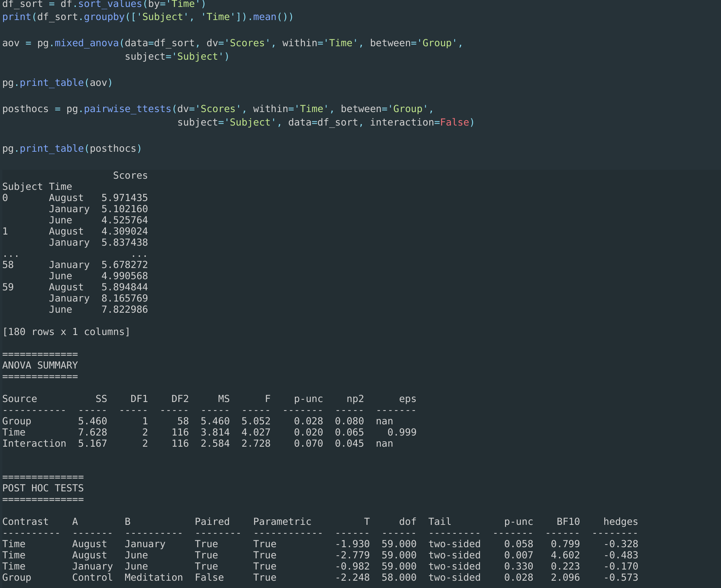Click the Interaction p-unc value 0.070
The width and height of the screenshot is (721, 588).
click(x=308, y=443)
